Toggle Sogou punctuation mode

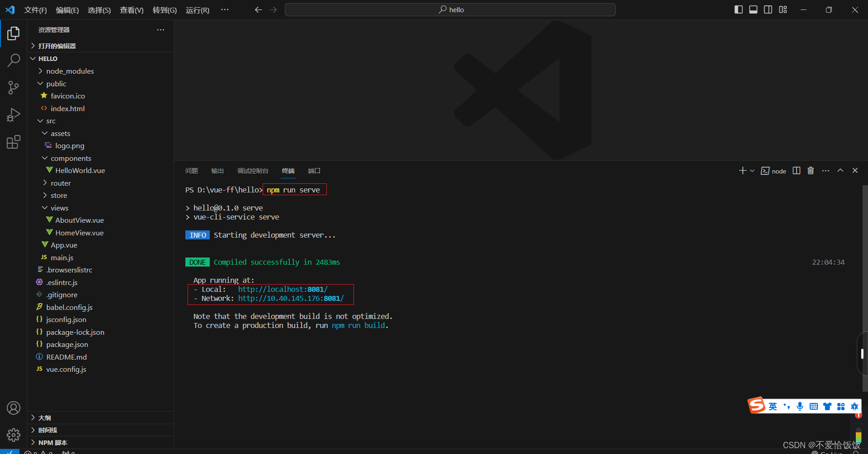[x=787, y=406]
